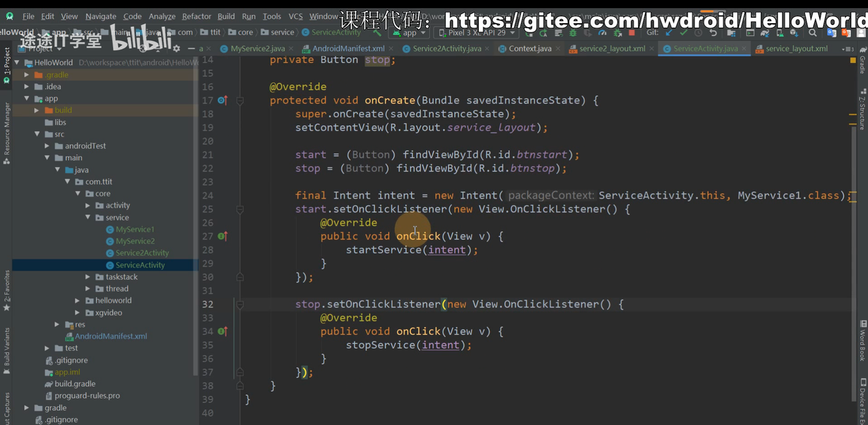Screen dimensions: 868x425
Task: Open the Build menu
Action: point(226,16)
